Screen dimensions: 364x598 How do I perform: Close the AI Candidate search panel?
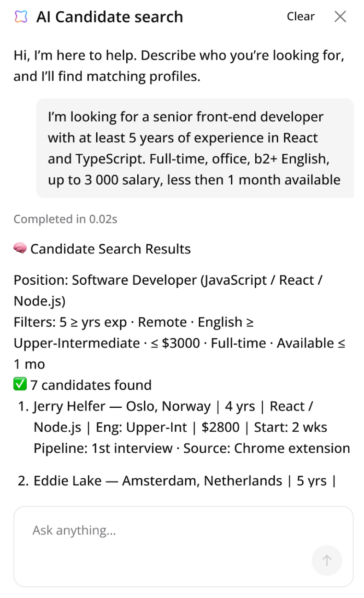click(x=340, y=17)
